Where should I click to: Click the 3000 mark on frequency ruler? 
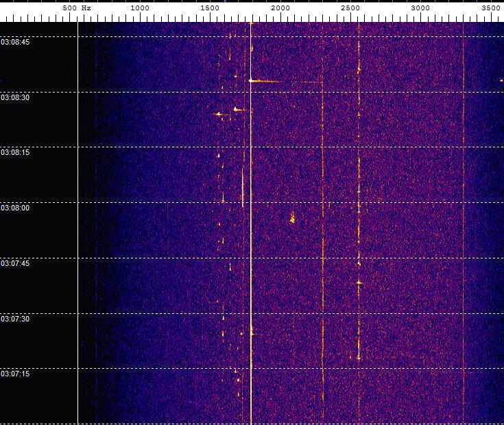pyautogui.click(x=420, y=8)
